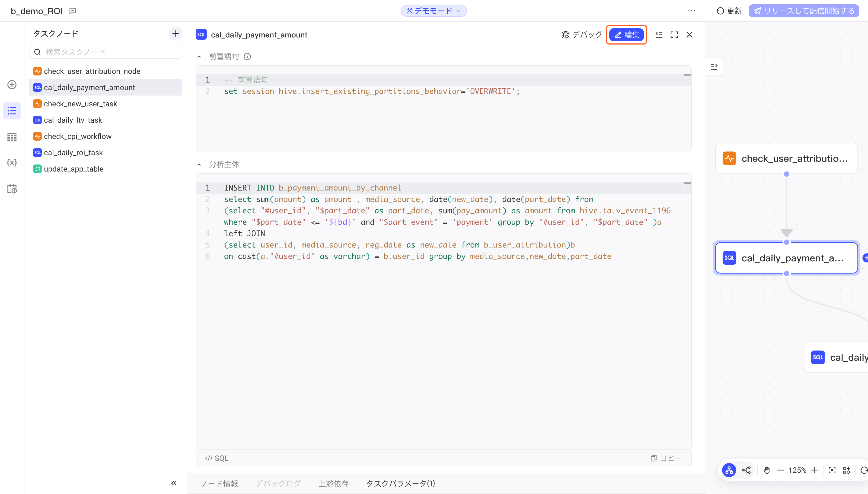The image size is (868, 494).
Task: Open the schedule calendar icon in sidebar
Action: [x=12, y=189]
